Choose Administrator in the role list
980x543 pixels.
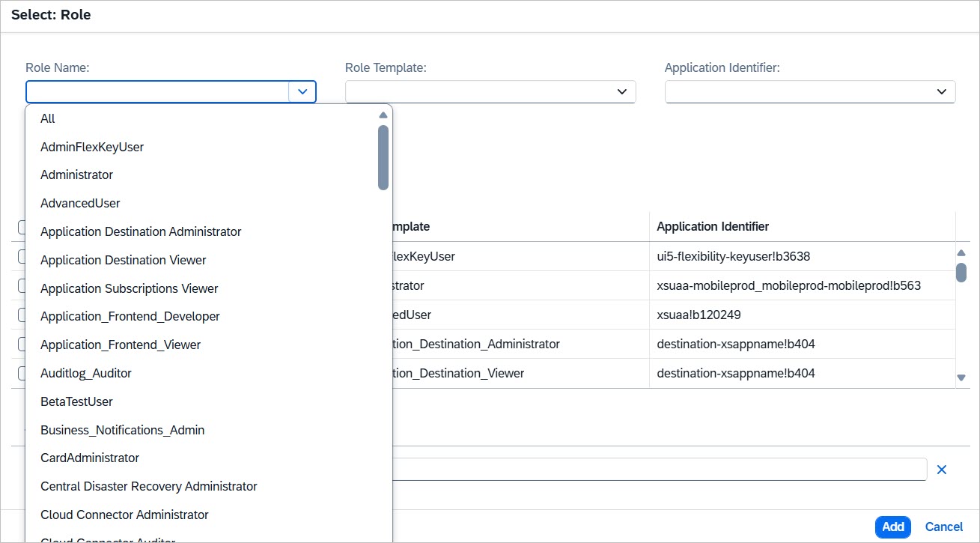coord(76,175)
